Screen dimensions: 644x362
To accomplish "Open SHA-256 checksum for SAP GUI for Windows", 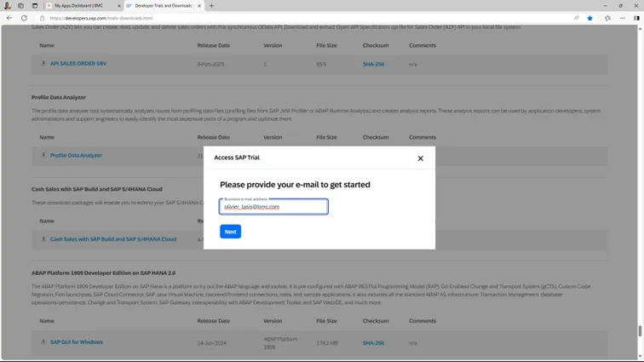I will point(373,342).
